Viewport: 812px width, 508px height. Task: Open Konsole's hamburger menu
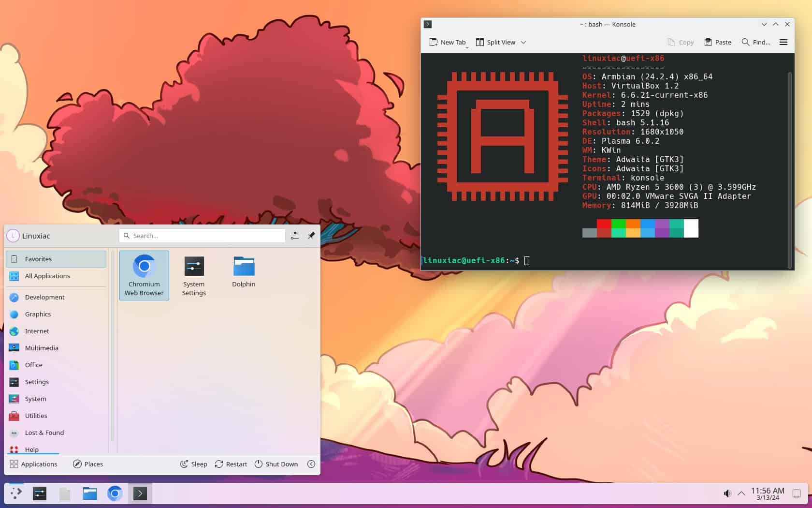[783, 42]
